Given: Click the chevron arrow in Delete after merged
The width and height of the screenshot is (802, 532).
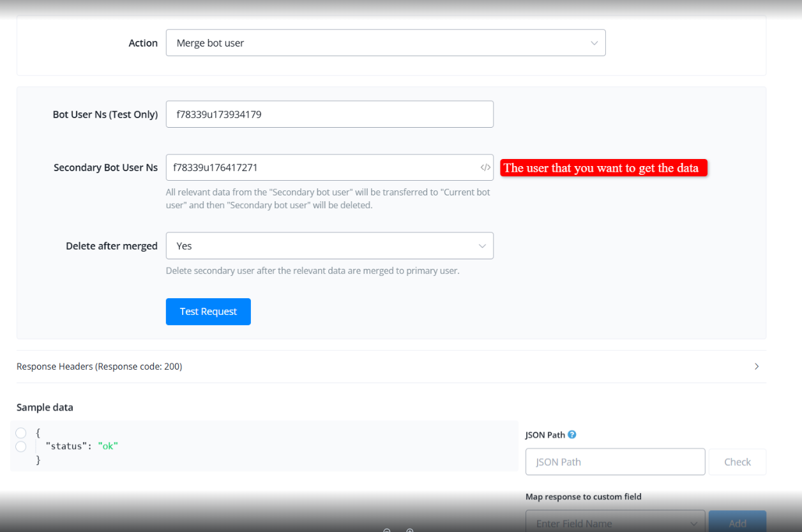Looking at the screenshot, I should point(482,246).
